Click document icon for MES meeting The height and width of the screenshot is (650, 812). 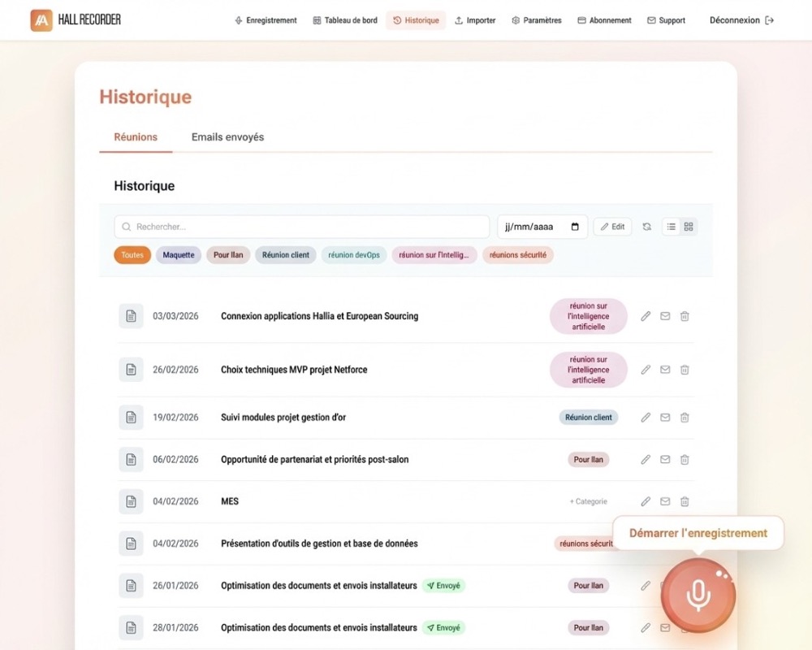pyautogui.click(x=131, y=501)
